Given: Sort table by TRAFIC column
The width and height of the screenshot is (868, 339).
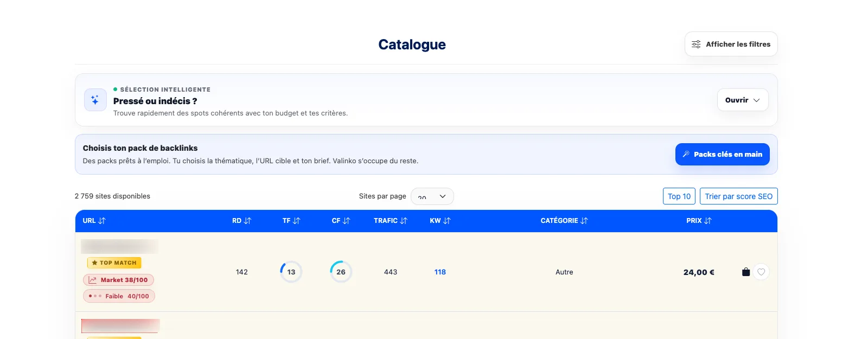Looking at the screenshot, I should coord(391,221).
